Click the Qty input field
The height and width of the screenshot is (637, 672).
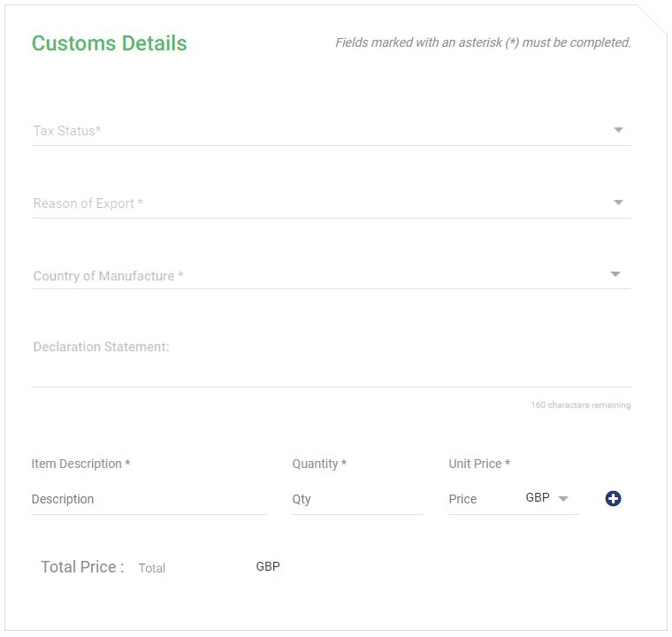click(x=357, y=499)
